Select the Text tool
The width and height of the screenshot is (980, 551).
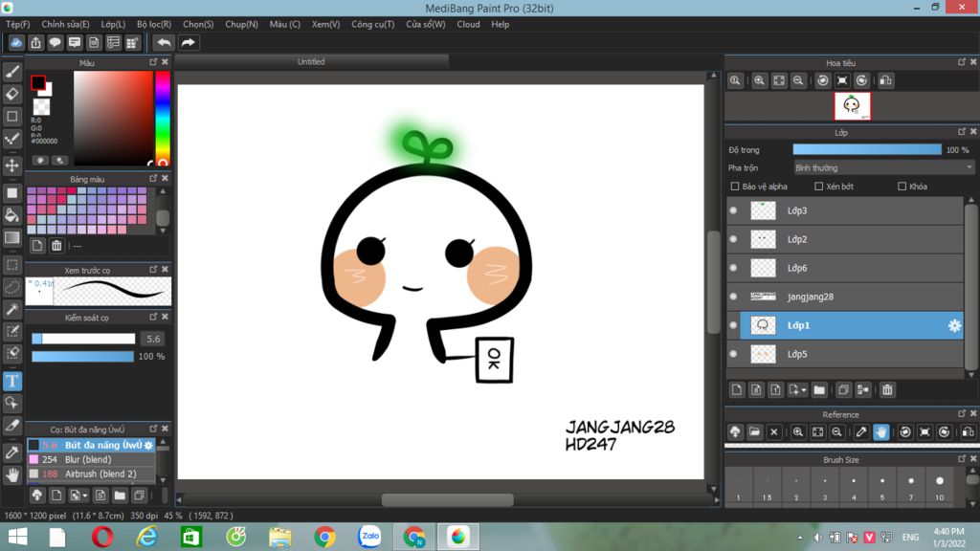pyautogui.click(x=11, y=381)
